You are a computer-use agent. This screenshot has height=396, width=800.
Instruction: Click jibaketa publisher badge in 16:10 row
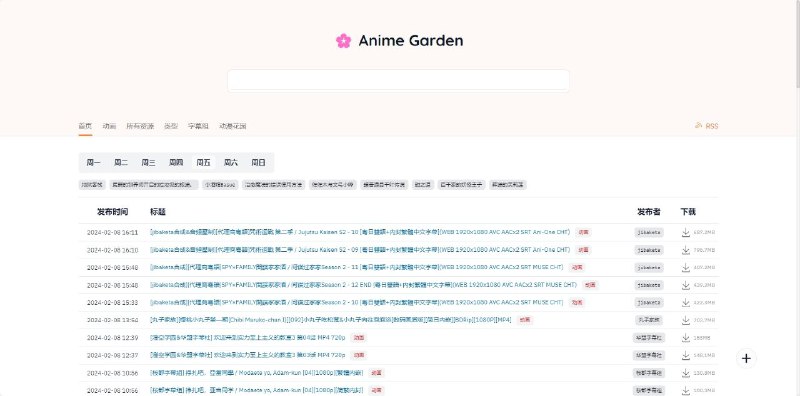[x=649, y=250]
